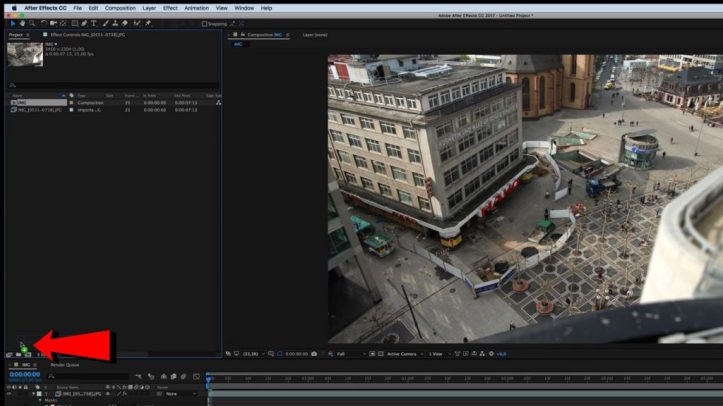
Task: Select the Pen tool
Action: [84, 23]
